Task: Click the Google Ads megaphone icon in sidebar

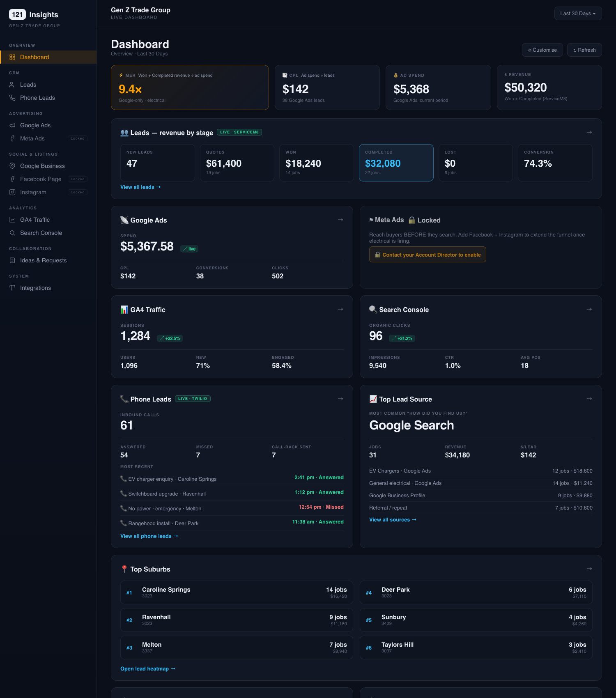Action: (12, 125)
